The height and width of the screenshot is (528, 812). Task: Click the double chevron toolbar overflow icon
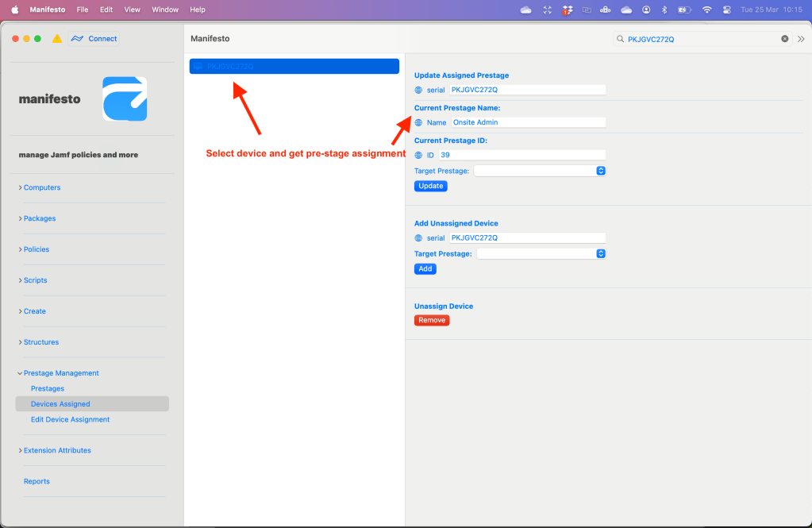click(801, 39)
